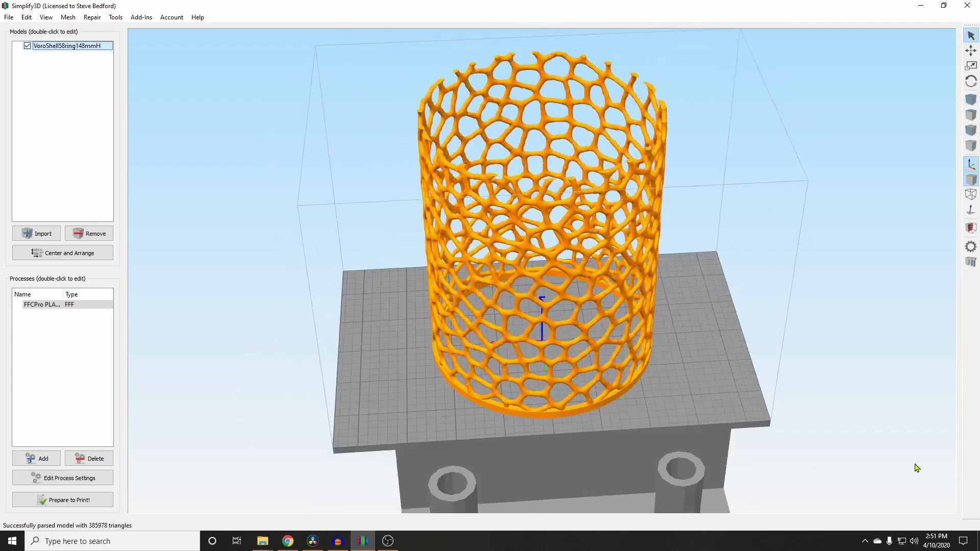Click the Simplify3D taskbar icon
This screenshot has height=551, width=980.
(x=363, y=541)
